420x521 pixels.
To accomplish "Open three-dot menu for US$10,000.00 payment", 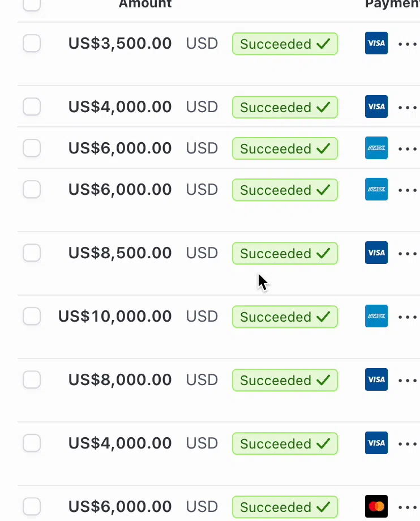I will tap(408, 317).
